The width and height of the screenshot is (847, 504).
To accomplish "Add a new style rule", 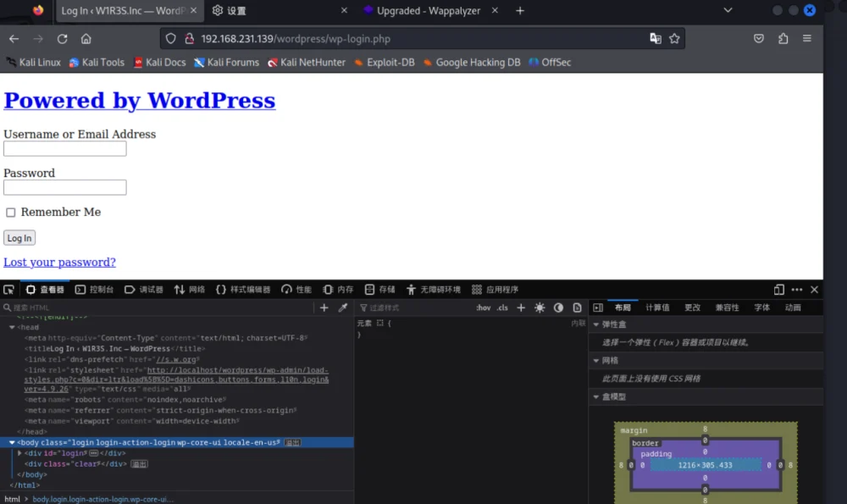I will coord(521,307).
